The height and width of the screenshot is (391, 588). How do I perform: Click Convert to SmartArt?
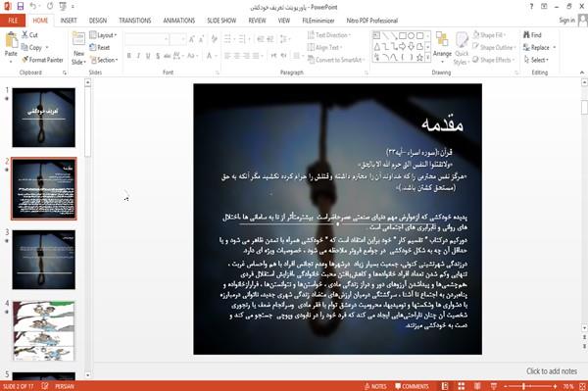(335, 60)
